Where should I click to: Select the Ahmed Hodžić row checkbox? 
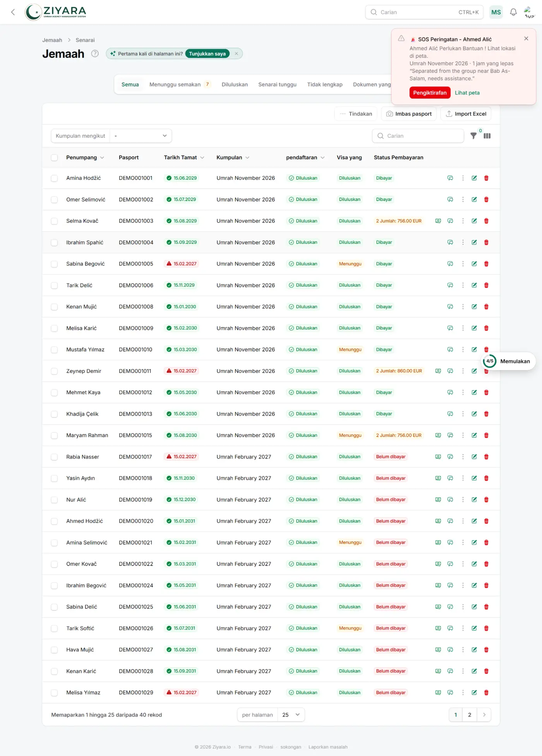pos(54,521)
